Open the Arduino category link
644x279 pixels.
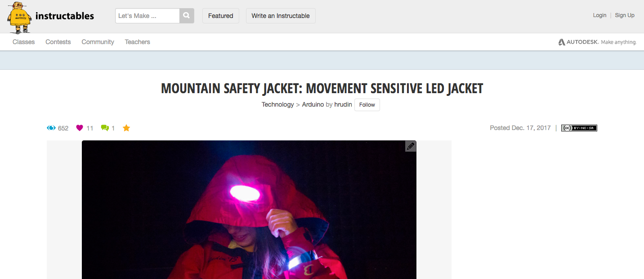click(x=313, y=104)
